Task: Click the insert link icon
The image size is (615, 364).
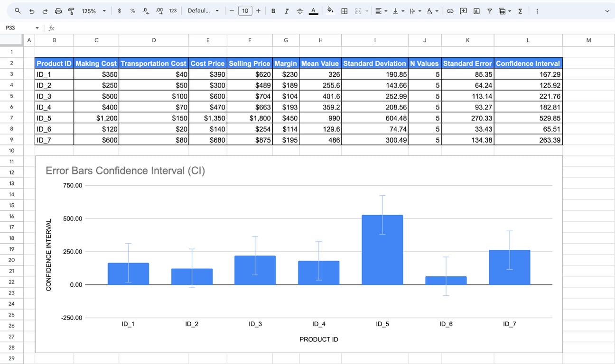Action: [x=450, y=11]
